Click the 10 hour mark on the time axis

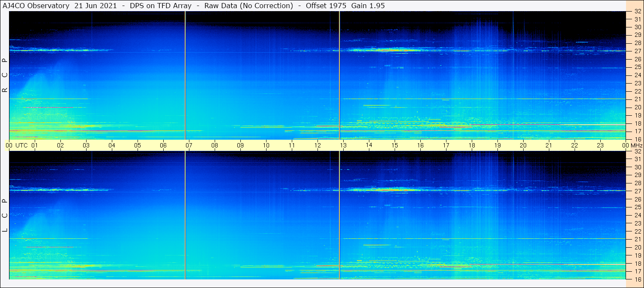coord(266,145)
